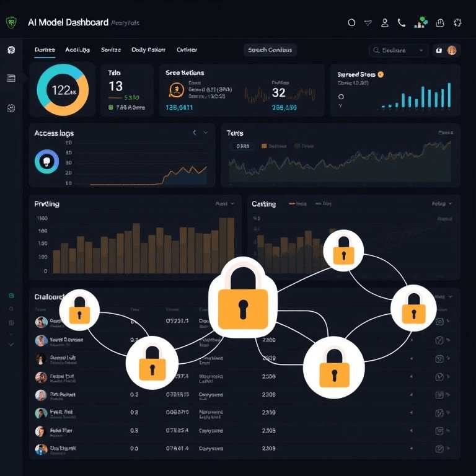
Task: Click the action icon on the row showing 2310
Action: pos(439,413)
